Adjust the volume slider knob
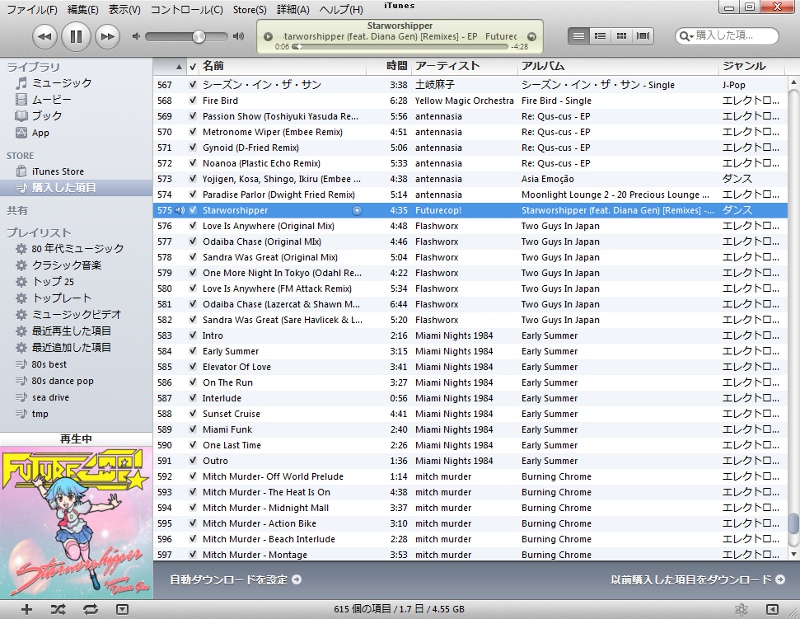 199,37
